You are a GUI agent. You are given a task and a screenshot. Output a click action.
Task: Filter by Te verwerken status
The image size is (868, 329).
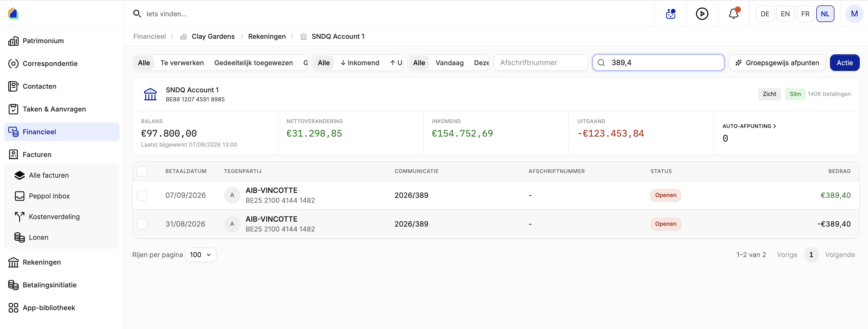[x=182, y=63]
